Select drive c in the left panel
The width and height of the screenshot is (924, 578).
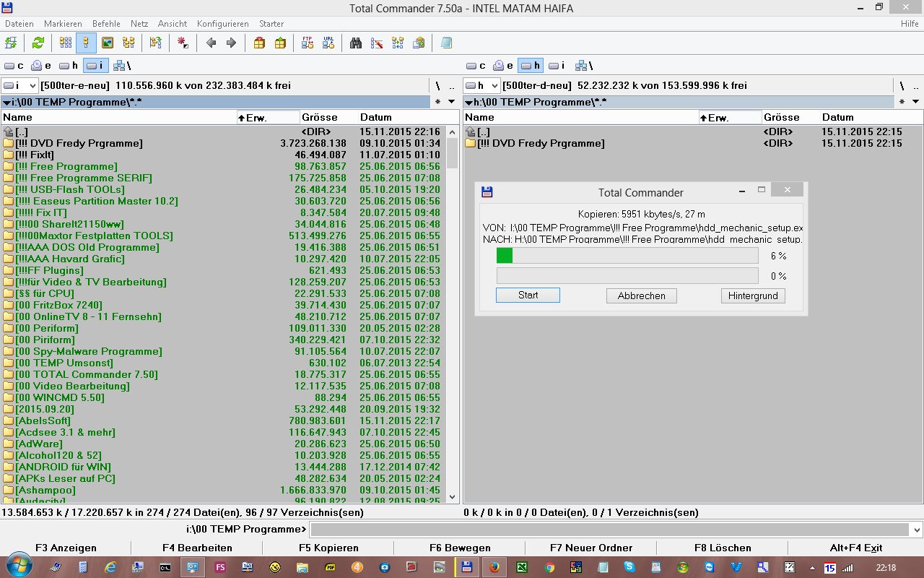click(x=14, y=66)
